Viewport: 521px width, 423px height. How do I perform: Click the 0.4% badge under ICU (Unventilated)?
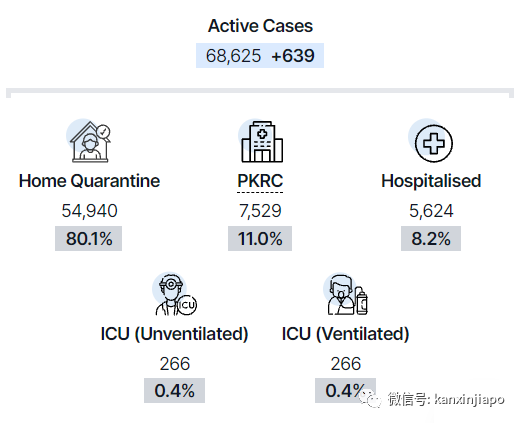174,390
